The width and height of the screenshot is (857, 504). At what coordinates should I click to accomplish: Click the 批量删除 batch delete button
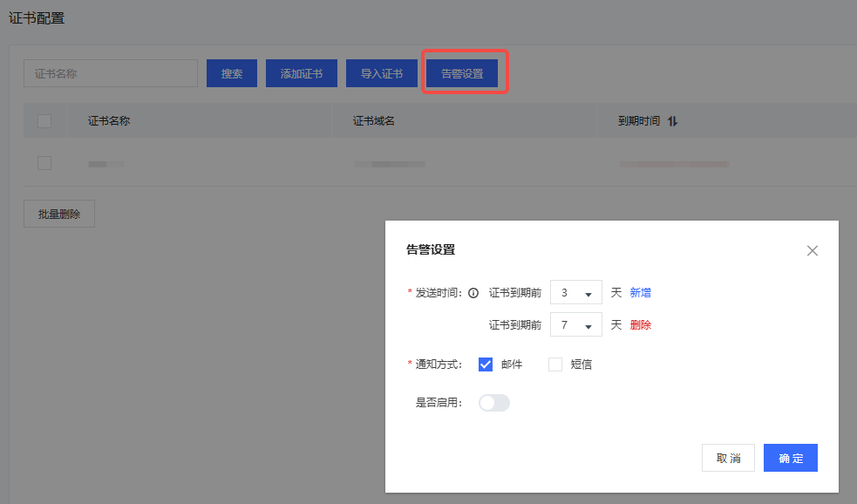[x=58, y=213]
